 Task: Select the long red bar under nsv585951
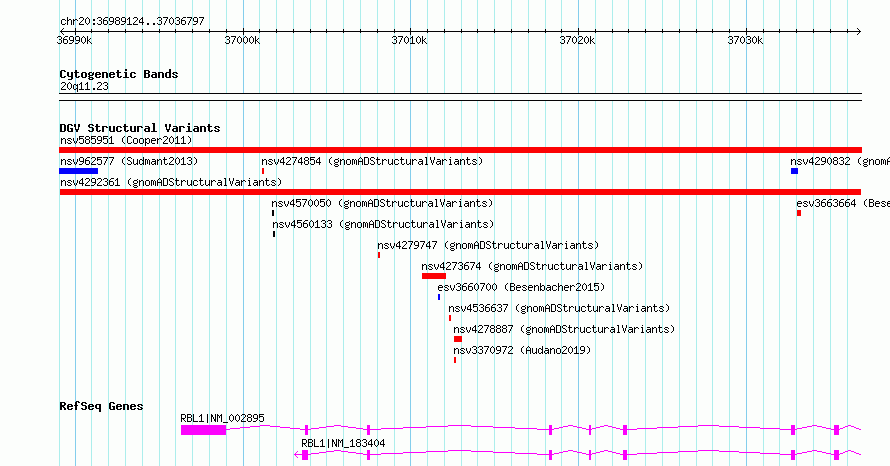click(x=460, y=150)
